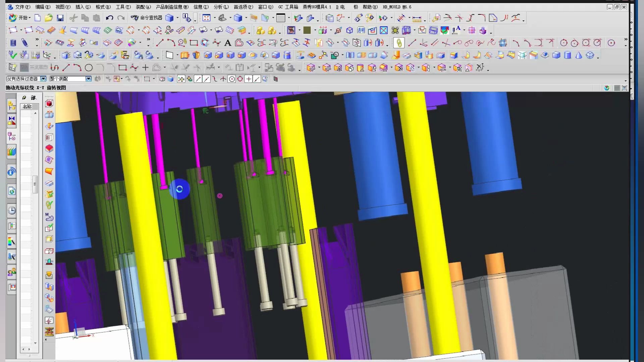The height and width of the screenshot is (362, 644).
Task: Expand the 整个装配 scope dropdown
Action: tap(89, 79)
